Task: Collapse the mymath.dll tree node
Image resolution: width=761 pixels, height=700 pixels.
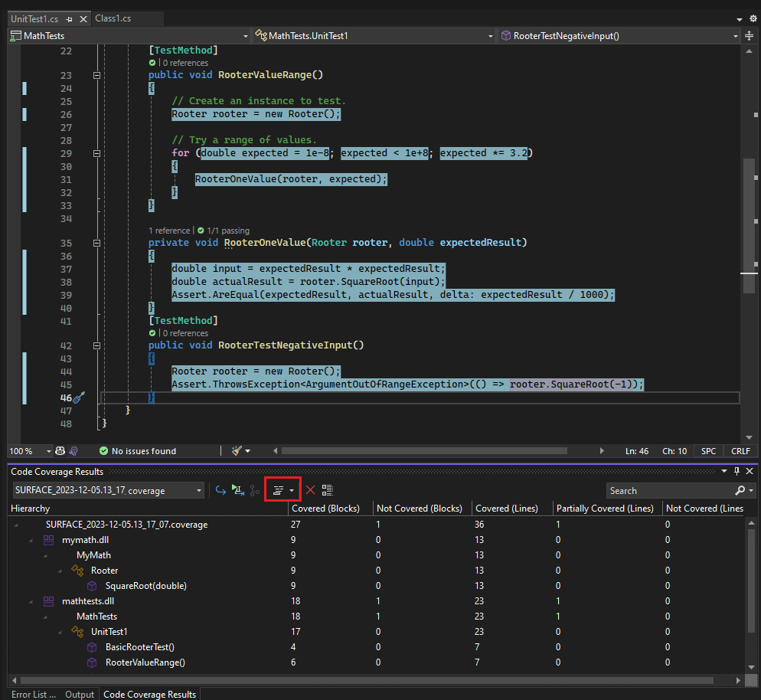Action: pyautogui.click(x=31, y=540)
